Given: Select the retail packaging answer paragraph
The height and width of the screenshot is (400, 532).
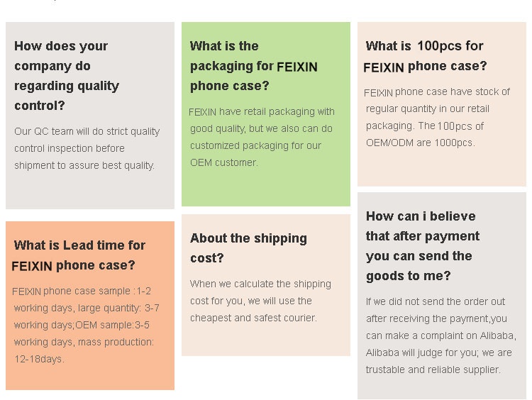Looking at the screenshot, I should pos(262,137).
